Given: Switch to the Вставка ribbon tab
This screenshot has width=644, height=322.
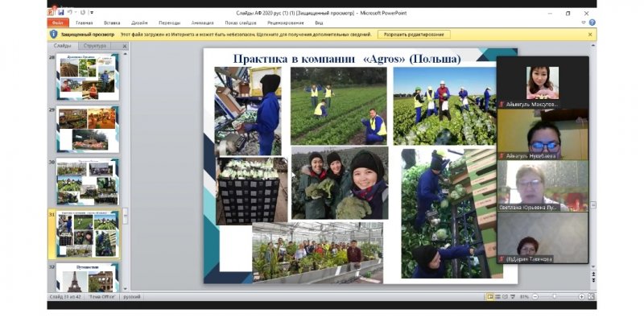Looking at the screenshot, I should (x=112, y=23).
